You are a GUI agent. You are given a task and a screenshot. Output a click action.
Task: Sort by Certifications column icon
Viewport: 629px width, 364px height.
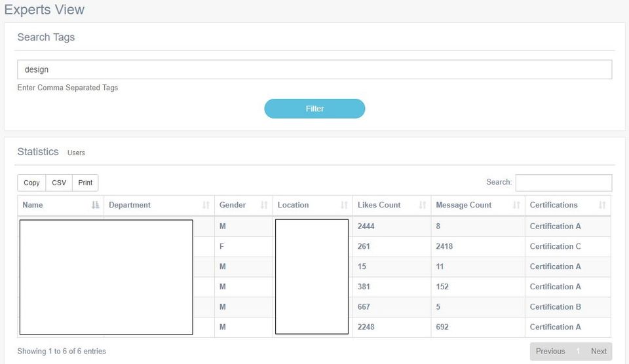602,205
